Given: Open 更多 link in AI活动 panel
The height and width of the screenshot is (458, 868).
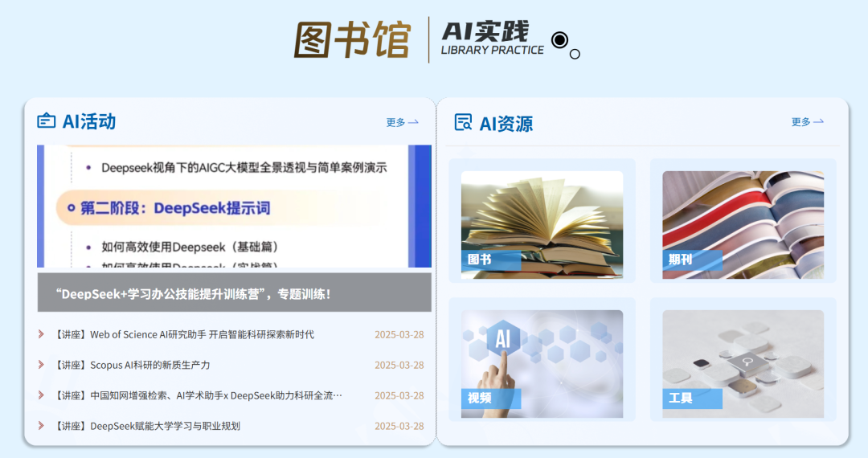Looking at the screenshot, I should pos(402,122).
